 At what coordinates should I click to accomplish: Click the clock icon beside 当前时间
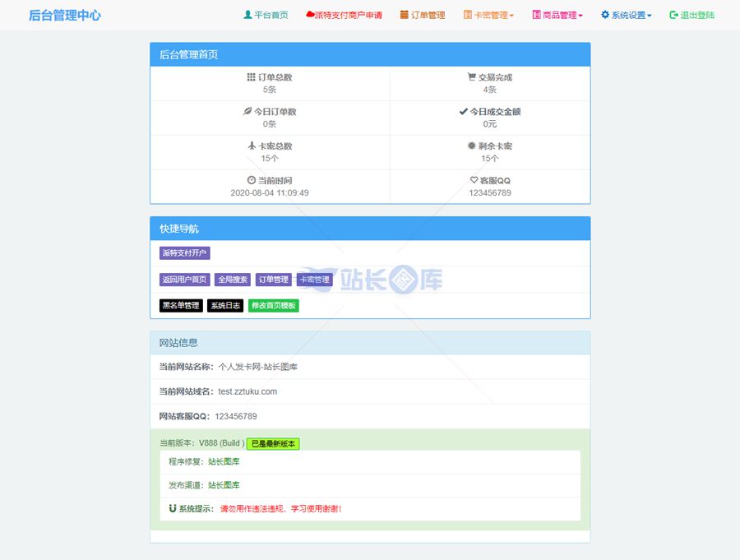pyautogui.click(x=252, y=180)
